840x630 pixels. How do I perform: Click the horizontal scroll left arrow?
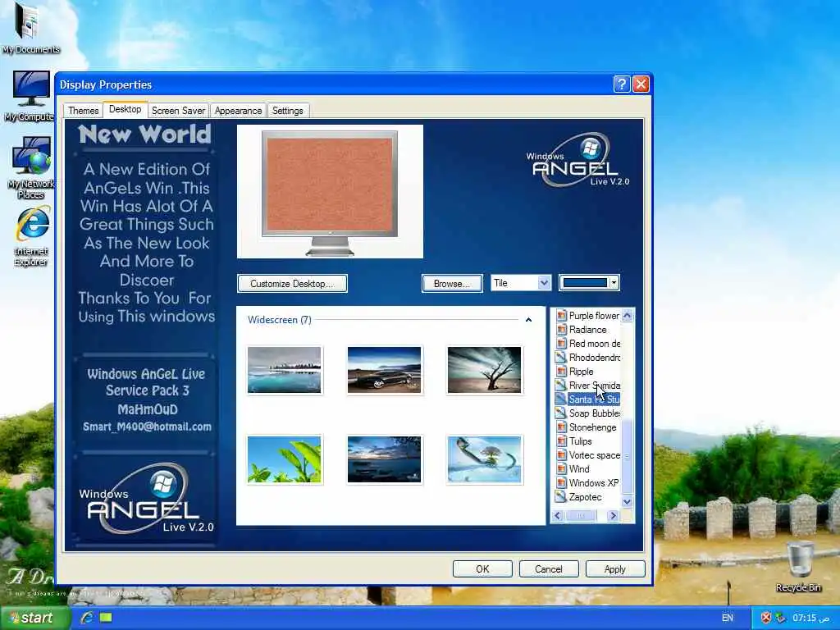coord(558,515)
